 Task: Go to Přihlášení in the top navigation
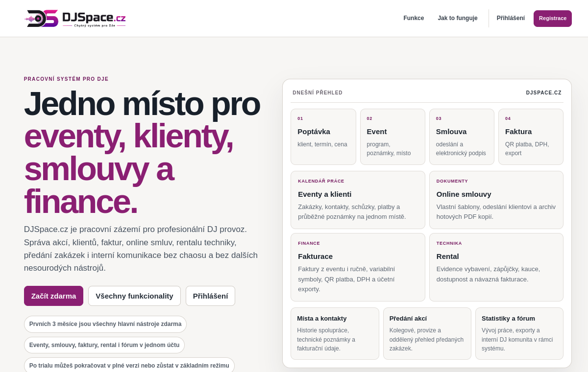point(511,18)
